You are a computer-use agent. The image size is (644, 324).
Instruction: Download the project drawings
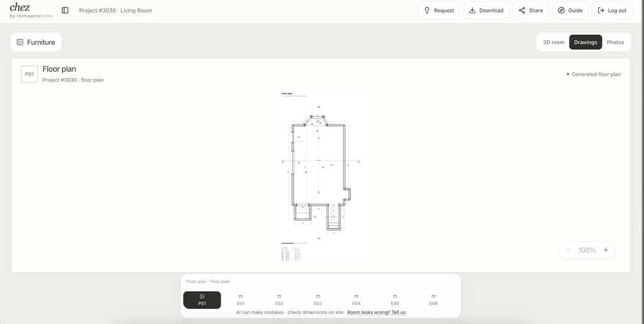tap(486, 10)
